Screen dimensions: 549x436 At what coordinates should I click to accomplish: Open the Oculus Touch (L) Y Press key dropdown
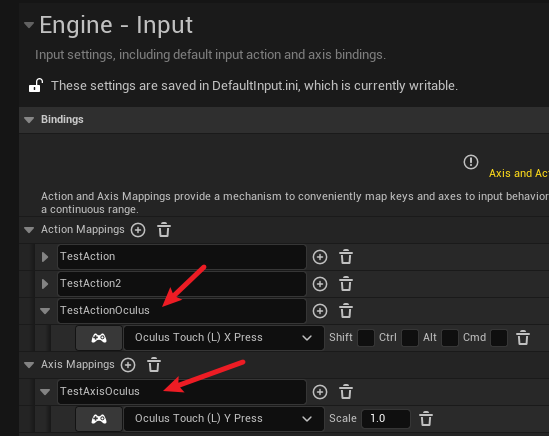coord(224,419)
